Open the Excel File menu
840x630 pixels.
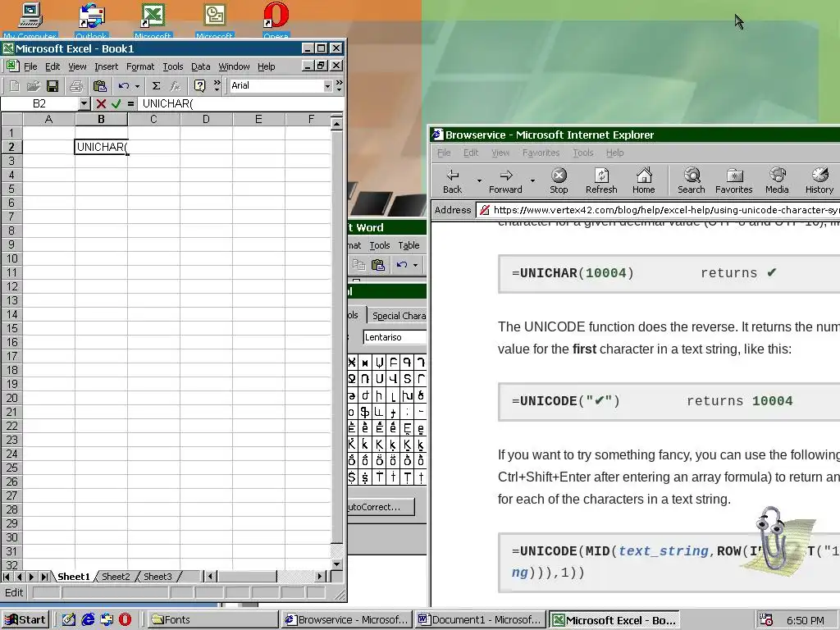coord(30,66)
